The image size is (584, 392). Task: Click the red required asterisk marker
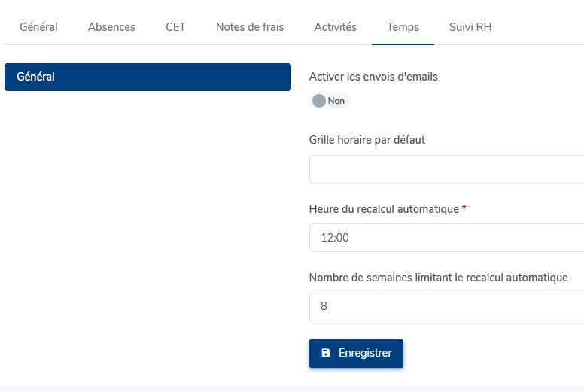coord(464,208)
